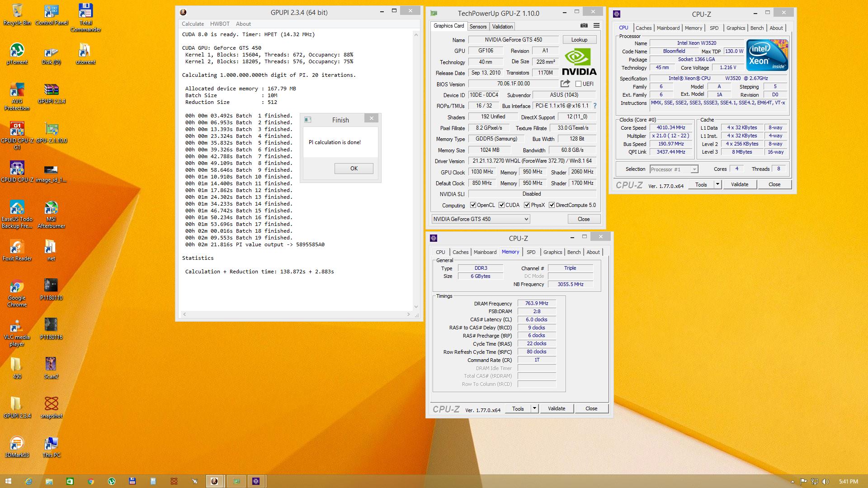Toggle the PhysX checkbox
The width and height of the screenshot is (868, 488).
click(527, 205)
